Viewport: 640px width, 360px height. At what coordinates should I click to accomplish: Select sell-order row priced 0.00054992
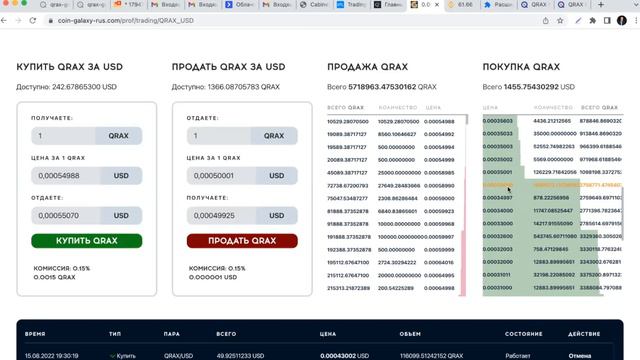click(x=391, y=134)
